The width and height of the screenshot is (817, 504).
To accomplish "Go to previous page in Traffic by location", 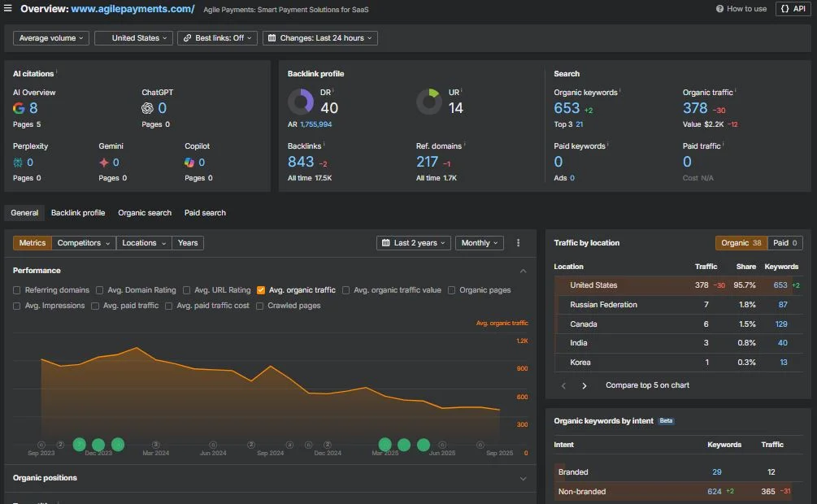I will tap(563, 385).
